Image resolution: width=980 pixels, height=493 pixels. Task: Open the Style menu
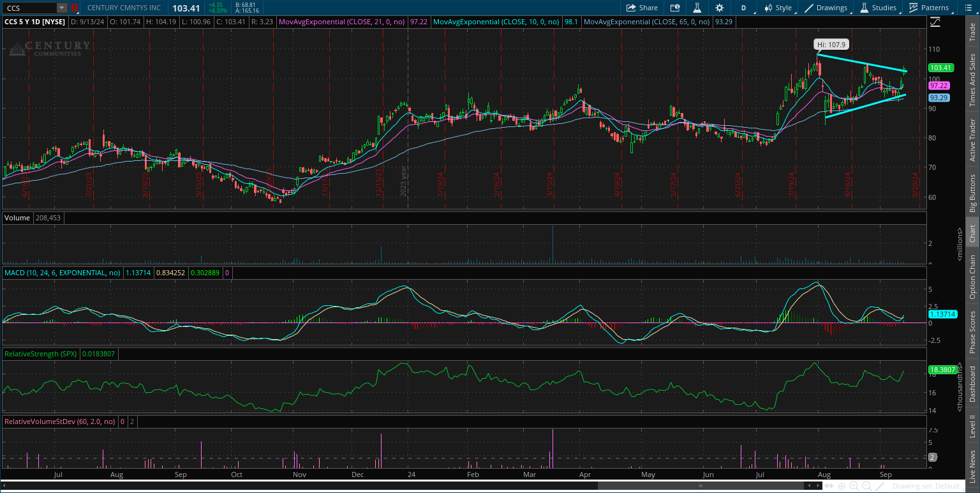(776, 8)
